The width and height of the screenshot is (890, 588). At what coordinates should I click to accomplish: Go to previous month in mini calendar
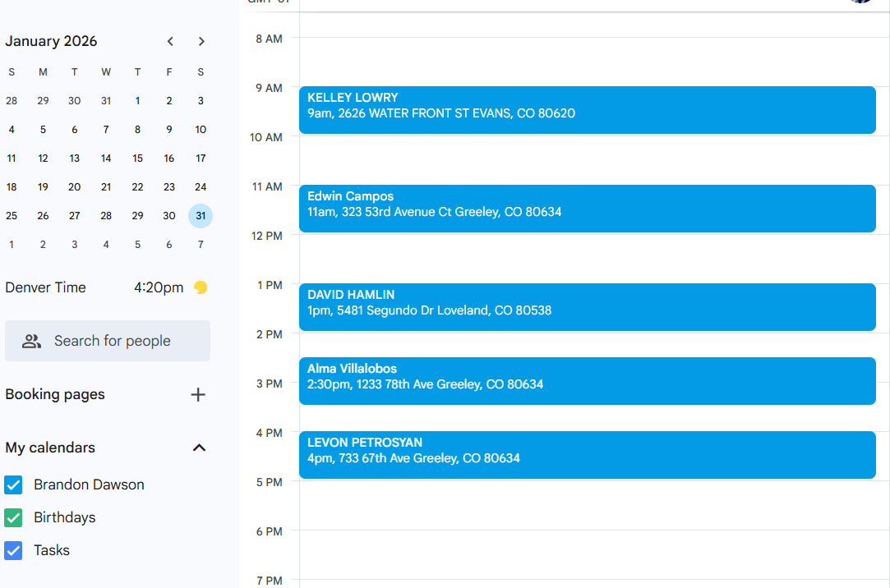tap(170, 41)
